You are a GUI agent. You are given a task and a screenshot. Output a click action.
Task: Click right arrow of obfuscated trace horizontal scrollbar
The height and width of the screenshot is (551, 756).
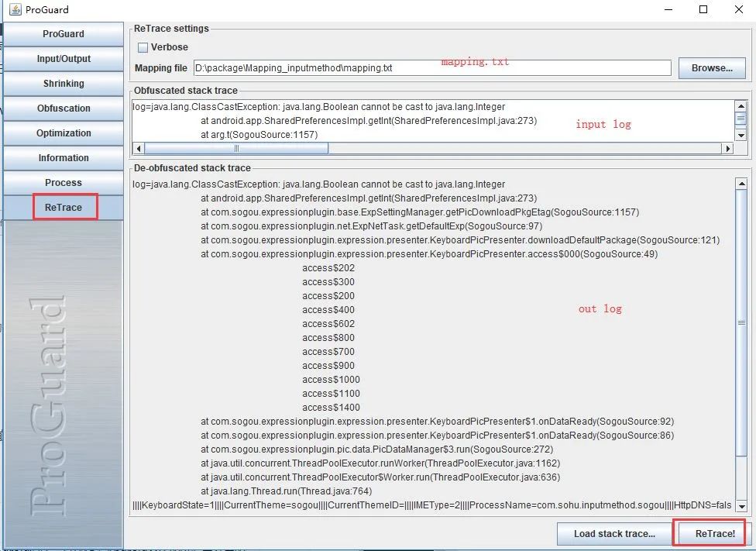tap(727, 149)
